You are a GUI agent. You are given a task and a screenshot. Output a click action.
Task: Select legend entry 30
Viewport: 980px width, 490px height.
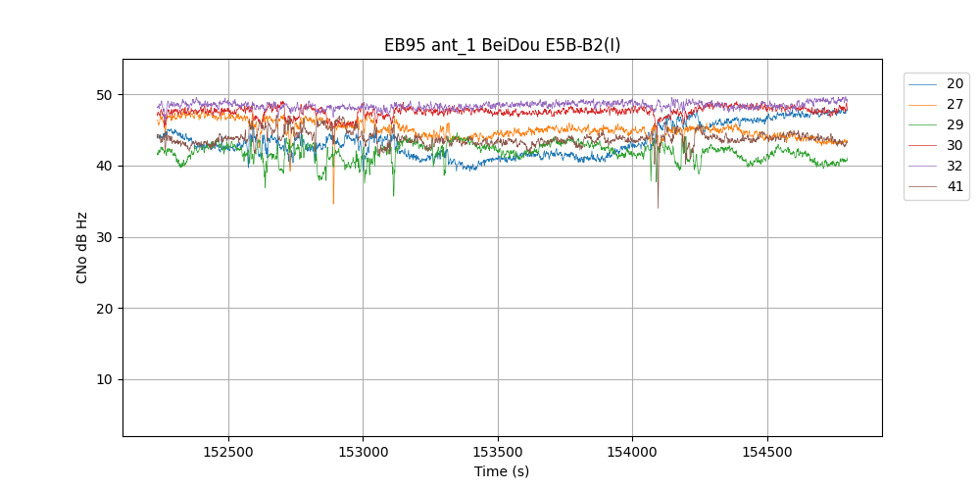[955, 145]
